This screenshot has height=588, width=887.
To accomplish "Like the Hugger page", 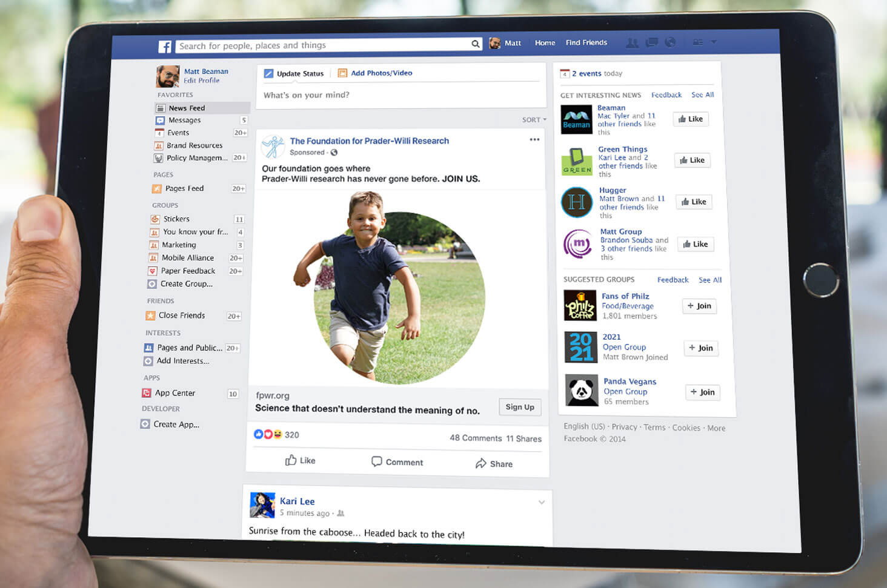I will 694,202.
